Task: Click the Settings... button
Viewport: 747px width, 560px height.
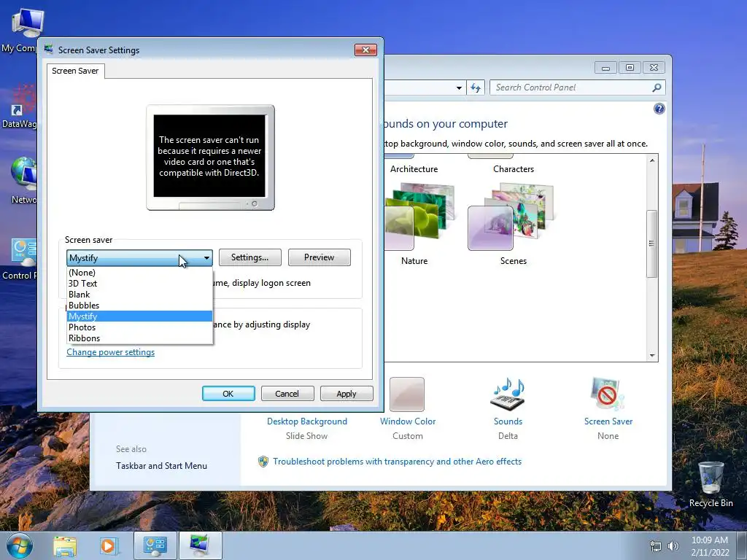Action: [249, 257]
